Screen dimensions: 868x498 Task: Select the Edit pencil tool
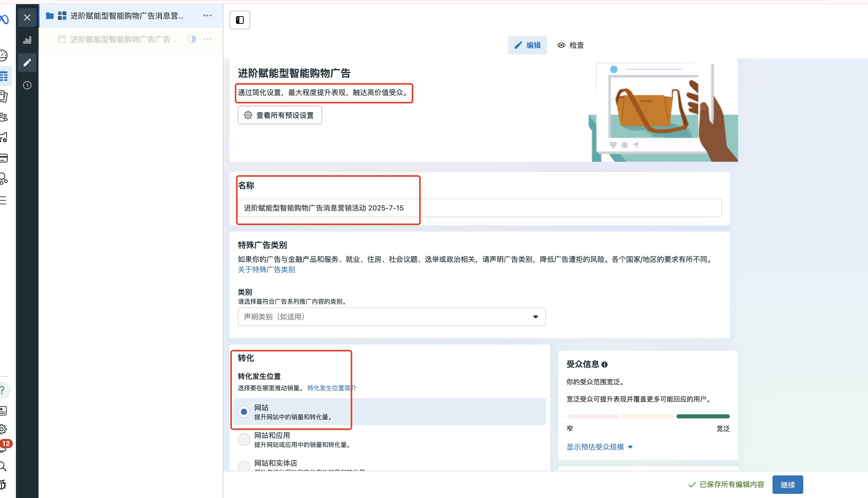click(27, 63)
